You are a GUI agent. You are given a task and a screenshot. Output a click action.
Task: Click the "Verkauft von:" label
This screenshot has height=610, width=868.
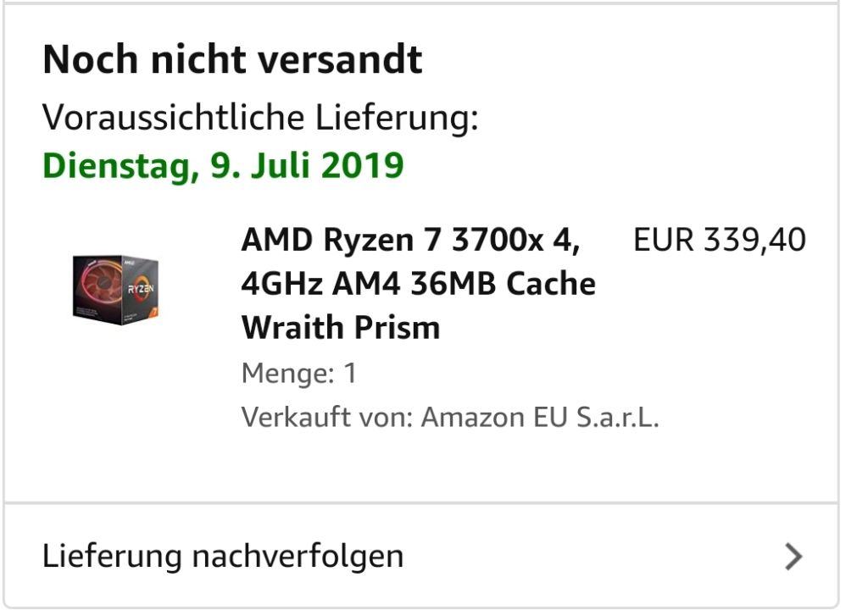[326, 418]
